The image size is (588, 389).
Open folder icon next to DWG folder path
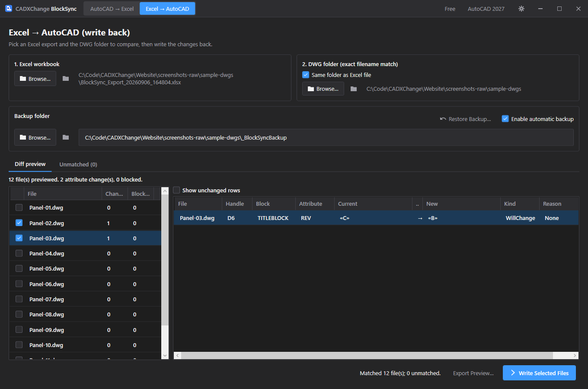tap(354, 89)
